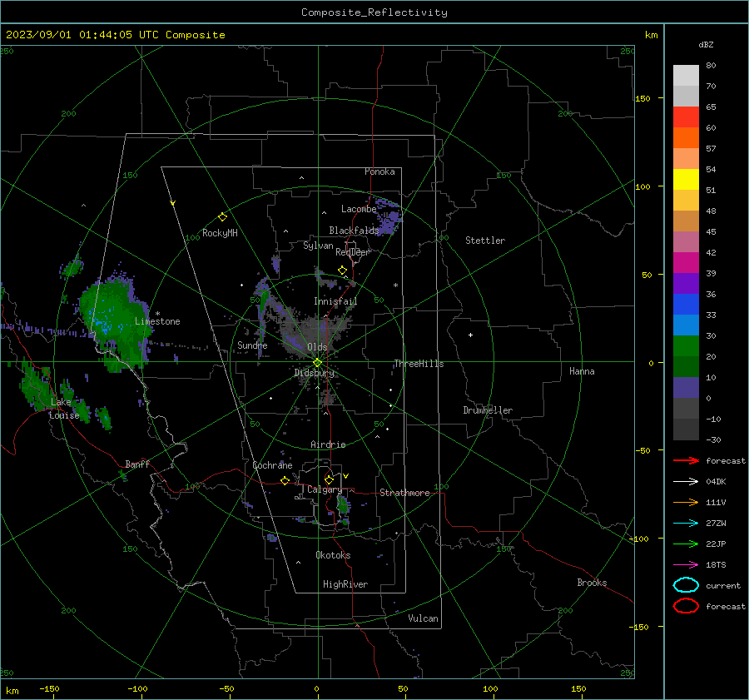The height and width of the screenshot is (700, 749).
Task: Click the Sundre city label
Action: tap(252, 345)
